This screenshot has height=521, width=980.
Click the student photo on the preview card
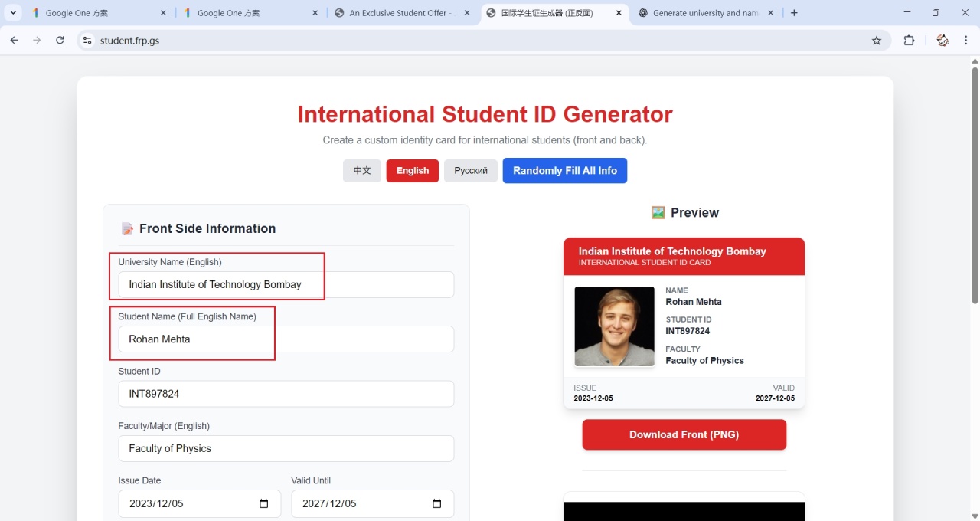tap(614, 326)
